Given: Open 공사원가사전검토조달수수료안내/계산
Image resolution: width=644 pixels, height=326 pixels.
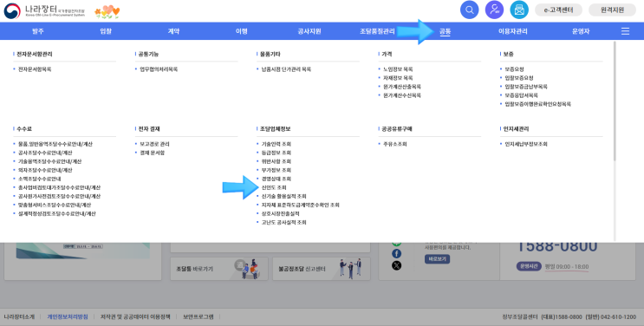Looking at the screenshot, I should tap(59, 196).
